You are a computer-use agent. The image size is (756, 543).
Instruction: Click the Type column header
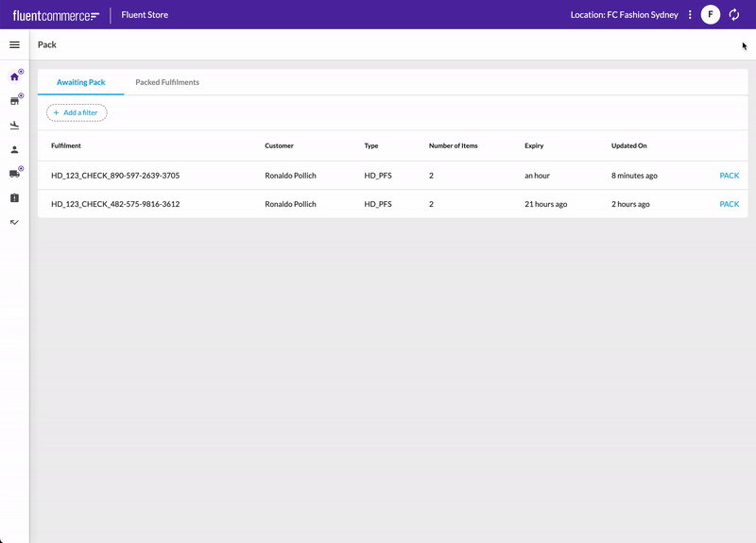[x=371, y=145]
